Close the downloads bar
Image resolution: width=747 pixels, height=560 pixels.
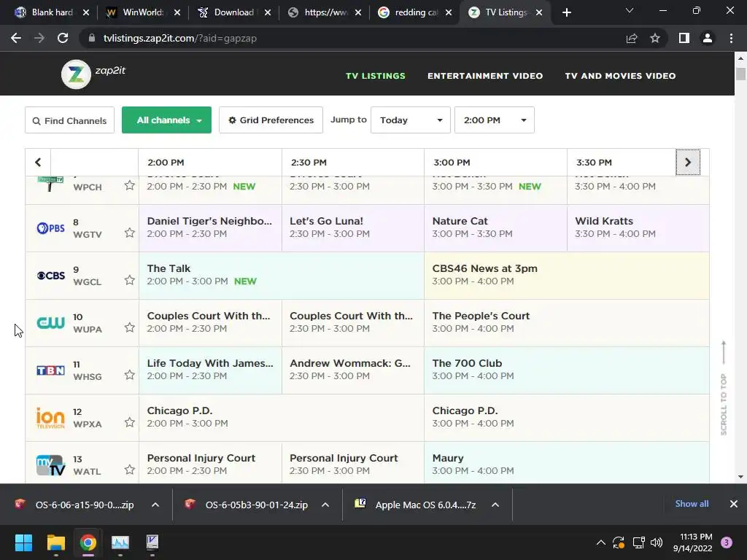click(734, 504)
